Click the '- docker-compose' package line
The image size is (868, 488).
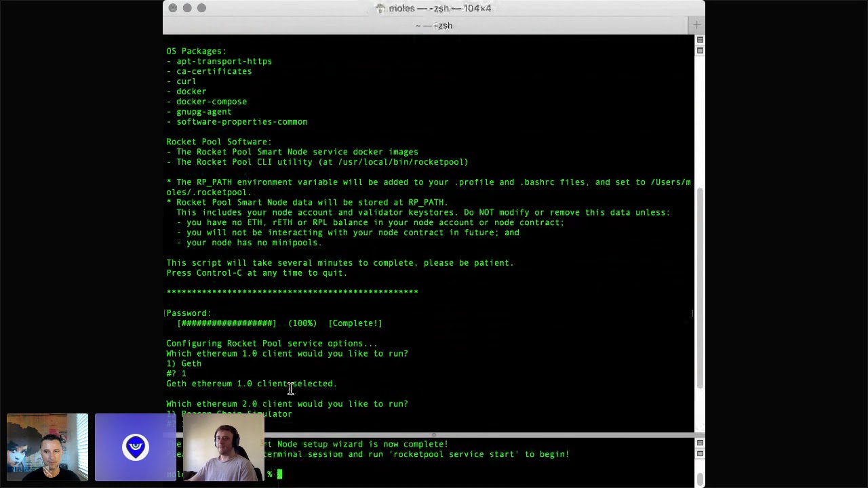[207, 102]
